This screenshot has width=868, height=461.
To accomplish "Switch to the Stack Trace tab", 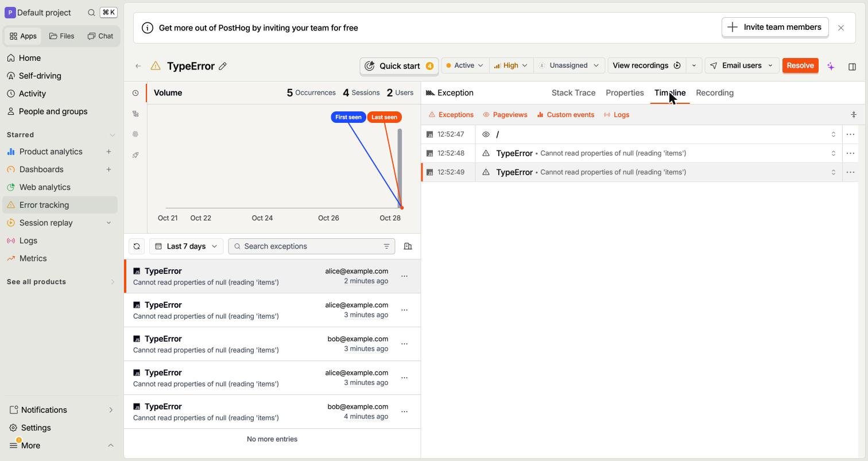I will click(573, 93).
